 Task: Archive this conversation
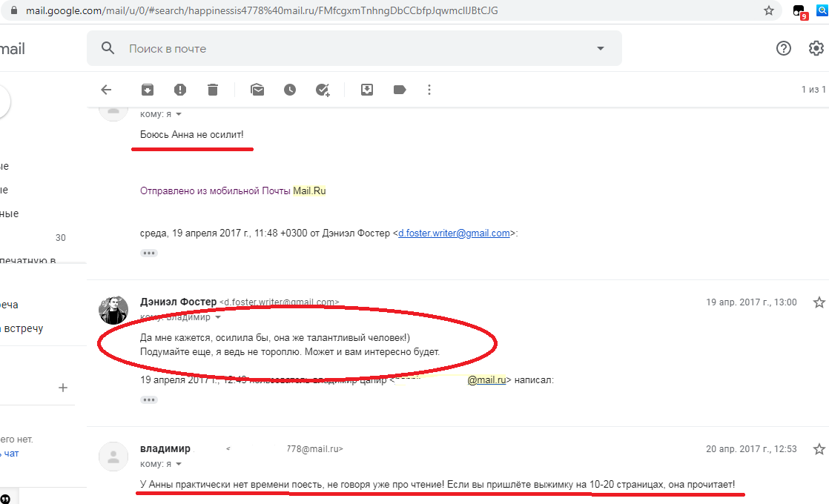[148, 90]
